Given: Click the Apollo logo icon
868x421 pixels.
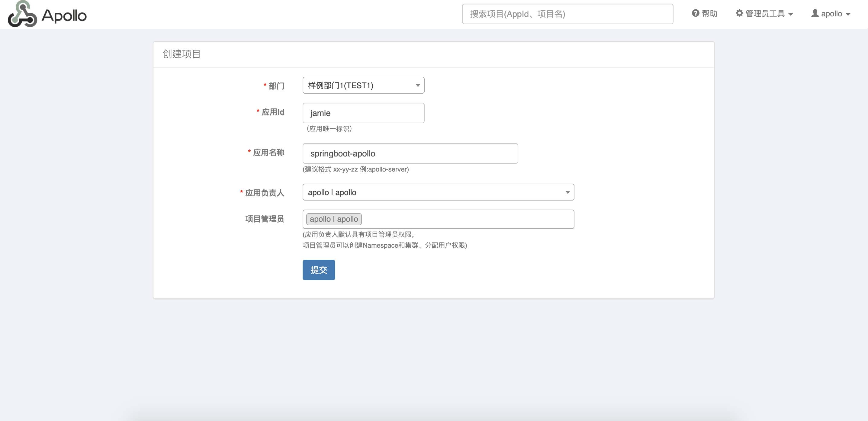Looking at the screenshot, I should pyautogui.click(x=23, y=14).
